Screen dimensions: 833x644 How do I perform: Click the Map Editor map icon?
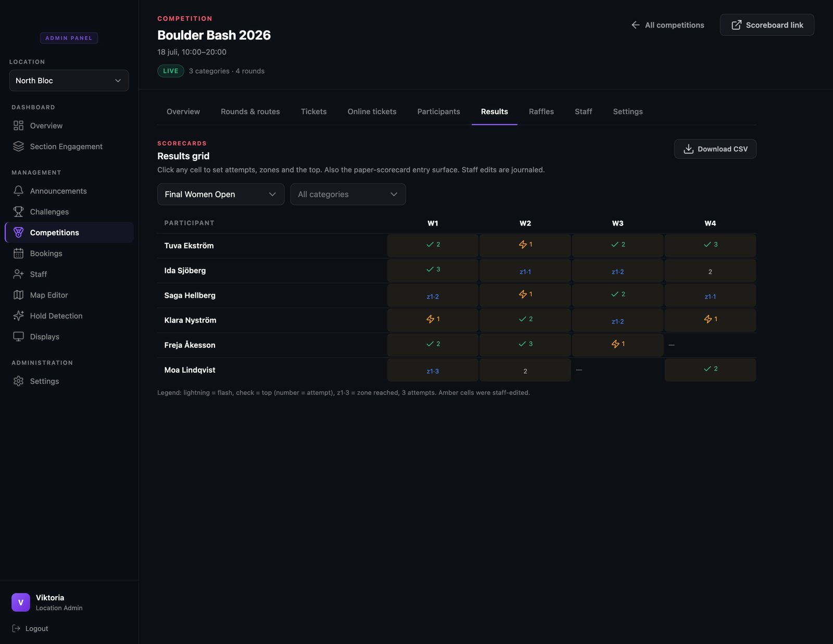coord(18,295)
